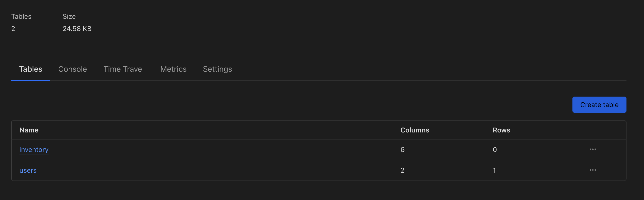Go to the Time Travel tab
Viewport: 644px width, 200px height.
click(123, 69)
